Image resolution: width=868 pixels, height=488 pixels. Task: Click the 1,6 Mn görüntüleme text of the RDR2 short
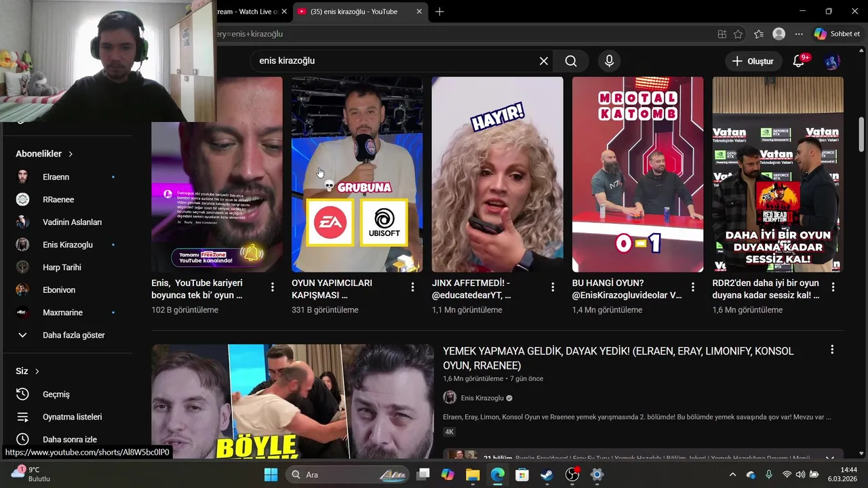point(747,310)
